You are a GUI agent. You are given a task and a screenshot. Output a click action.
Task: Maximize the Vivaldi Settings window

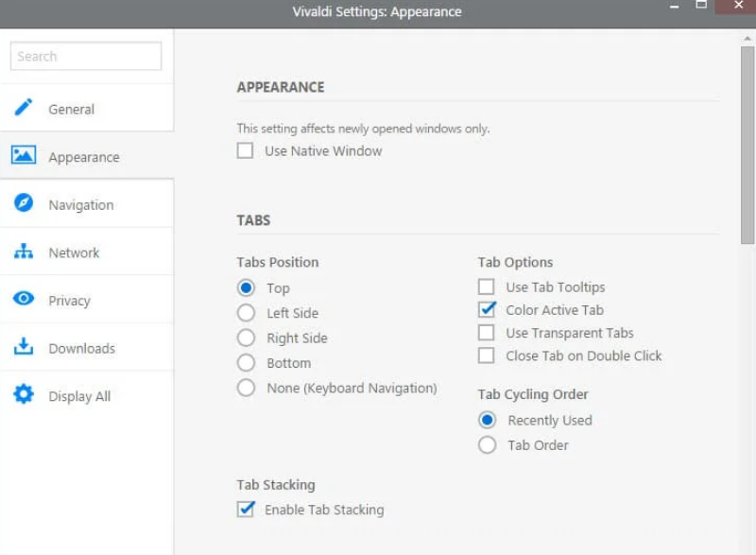click(x=701, y=6)
